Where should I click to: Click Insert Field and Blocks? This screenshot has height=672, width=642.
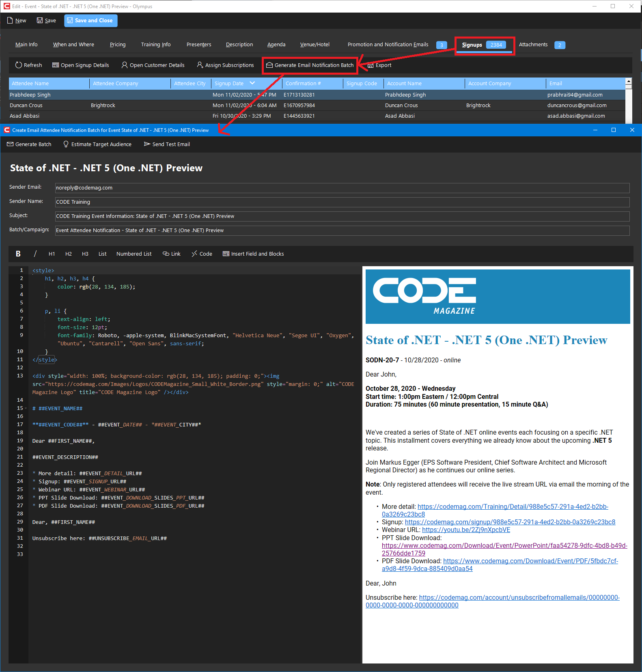pyautogui.click(x=253, y=254)
